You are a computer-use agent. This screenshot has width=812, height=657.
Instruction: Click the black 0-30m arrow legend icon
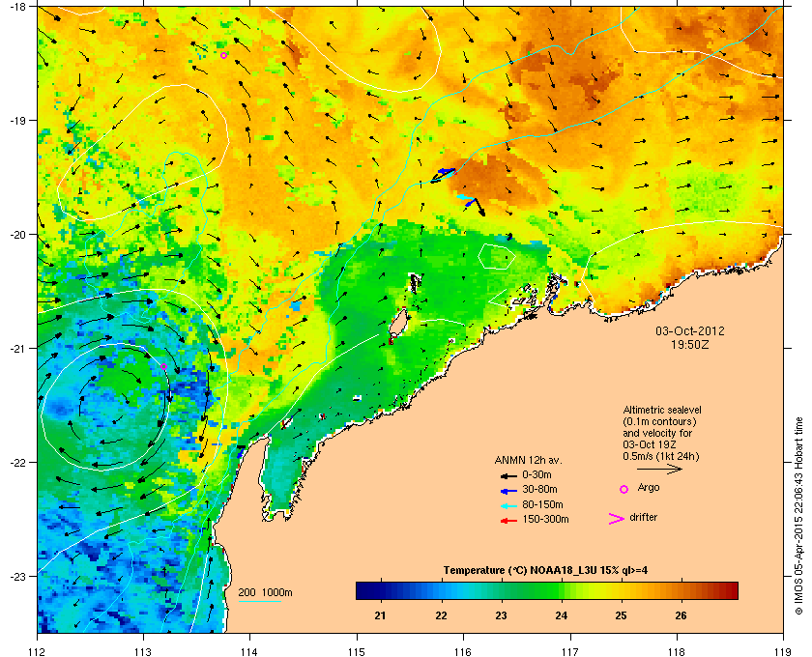coord(508,475)
